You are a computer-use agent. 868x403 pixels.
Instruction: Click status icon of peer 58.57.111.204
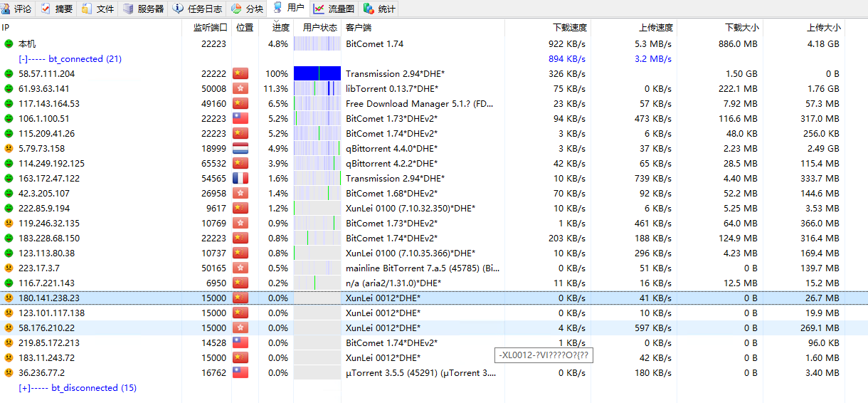(x=9, y=74)
